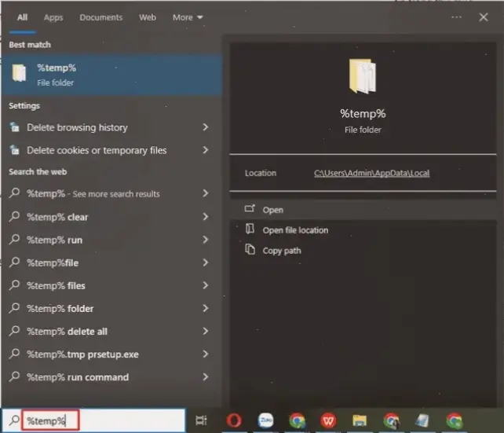The width and height of the screenshot is (504, 433).
Task: Click search icon beside %temp% clear
Action: [x=14, y=217]
